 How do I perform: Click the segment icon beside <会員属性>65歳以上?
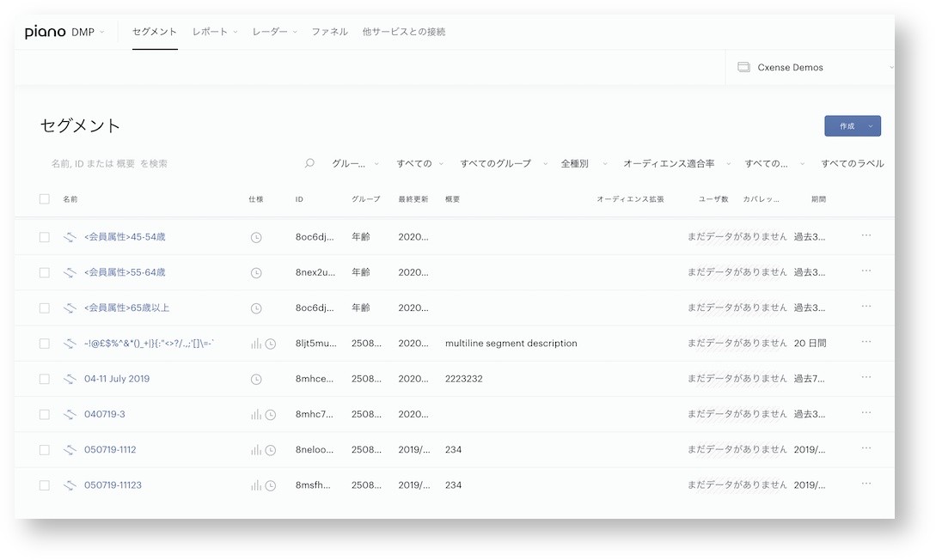(x=70, y=308)
